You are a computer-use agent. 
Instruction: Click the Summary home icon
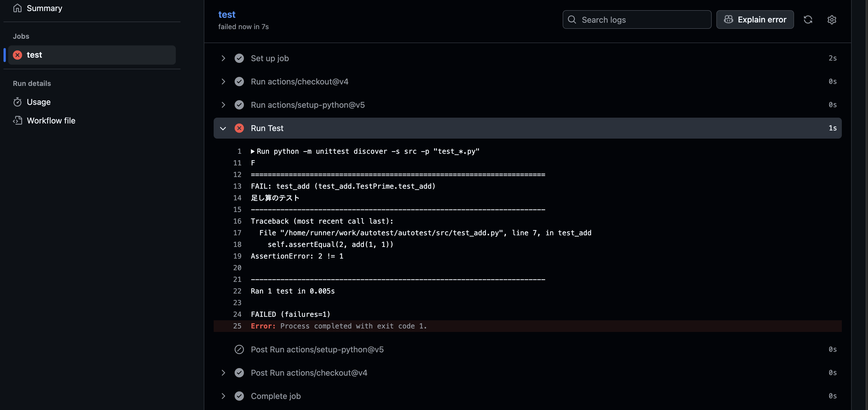coord(17,8)
